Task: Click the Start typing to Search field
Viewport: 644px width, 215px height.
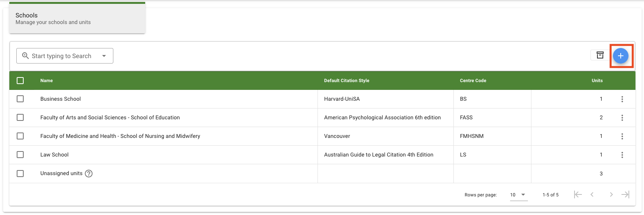Action: click(x=61, y=56)
